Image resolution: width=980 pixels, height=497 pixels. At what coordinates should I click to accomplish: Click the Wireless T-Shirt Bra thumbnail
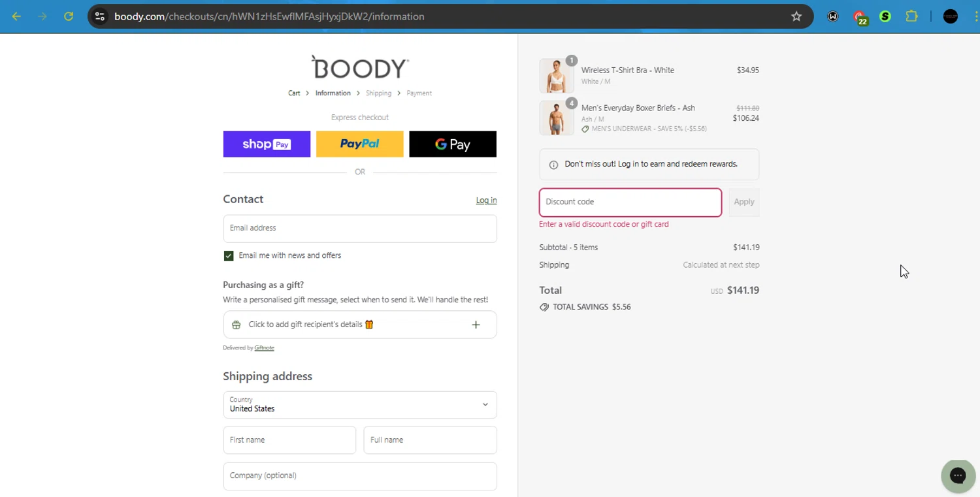pos(557,76)
